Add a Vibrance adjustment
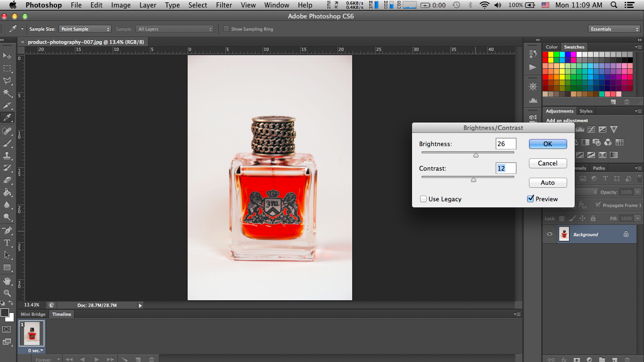Image resolution: width=644 pixels, height=362 pixels. coord(613,129)
